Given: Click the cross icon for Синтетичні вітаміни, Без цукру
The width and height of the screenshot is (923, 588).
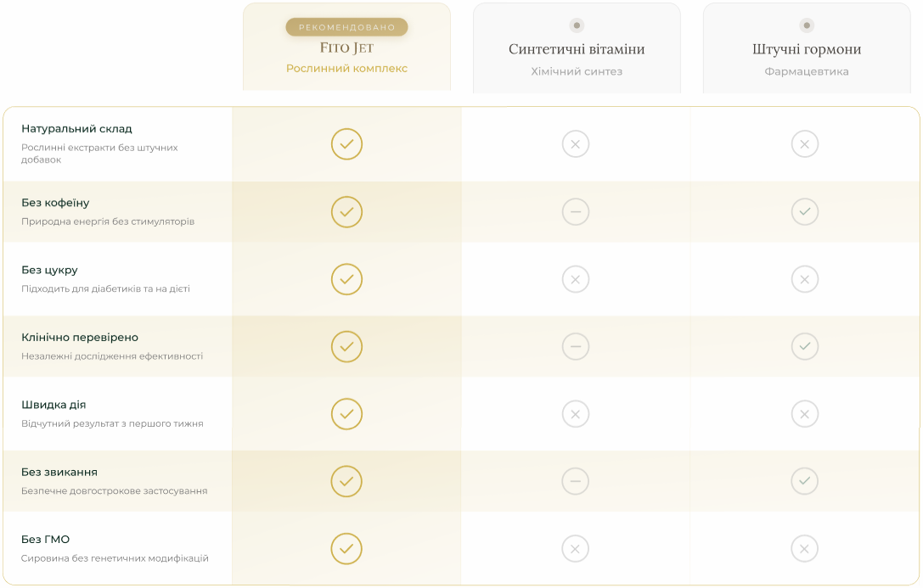Looking at the screenshot, I should 576,279.
